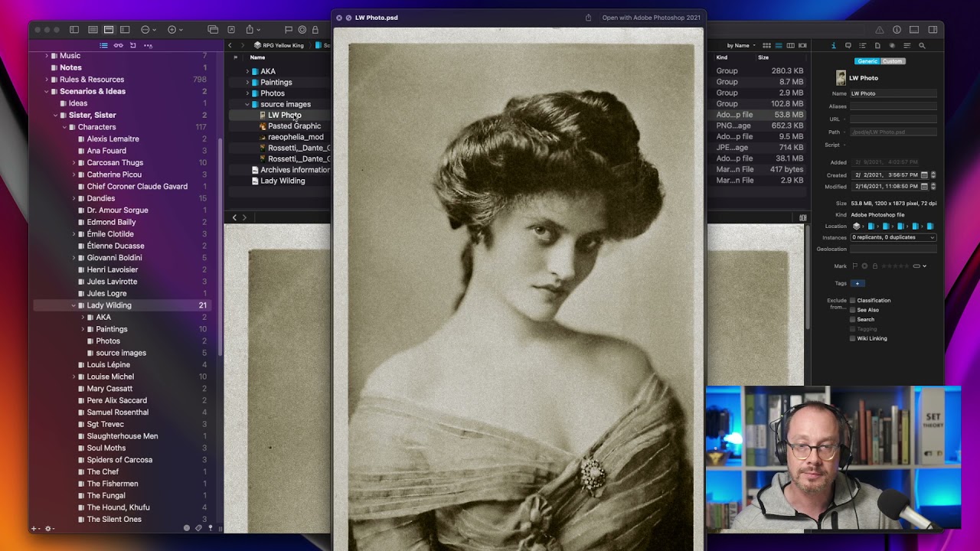Select the Custom info tab
980x551 pixels.
pos(892,61)
